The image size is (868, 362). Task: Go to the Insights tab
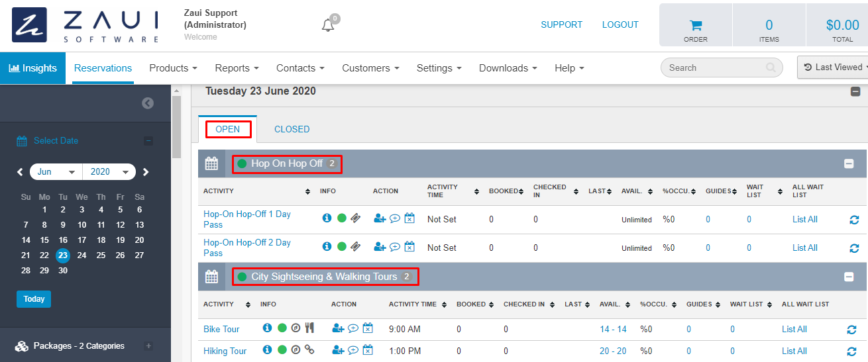(32, 68)
